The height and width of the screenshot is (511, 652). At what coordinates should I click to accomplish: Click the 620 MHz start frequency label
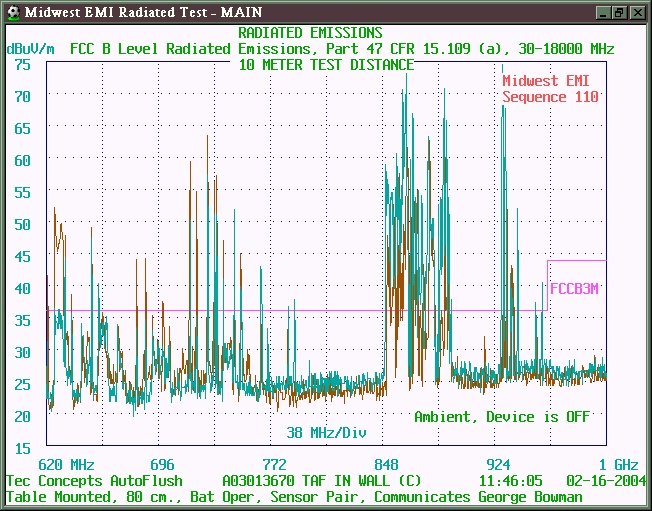[66, 465]
